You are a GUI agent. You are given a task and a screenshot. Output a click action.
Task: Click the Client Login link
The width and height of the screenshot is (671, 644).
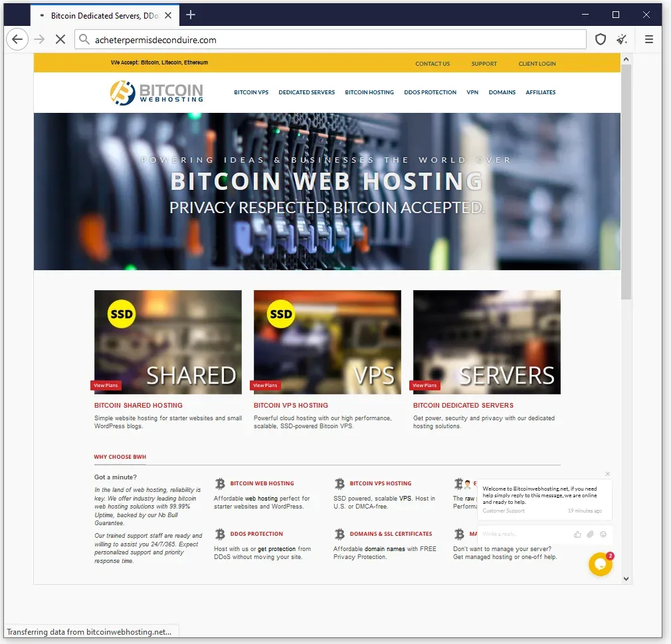[x=537, y=64]
